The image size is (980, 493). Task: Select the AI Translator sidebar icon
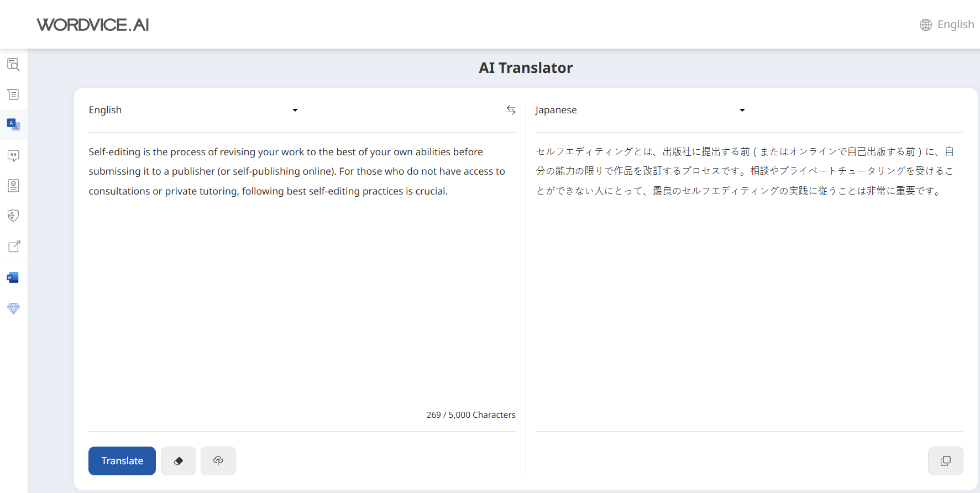point(13,125)
